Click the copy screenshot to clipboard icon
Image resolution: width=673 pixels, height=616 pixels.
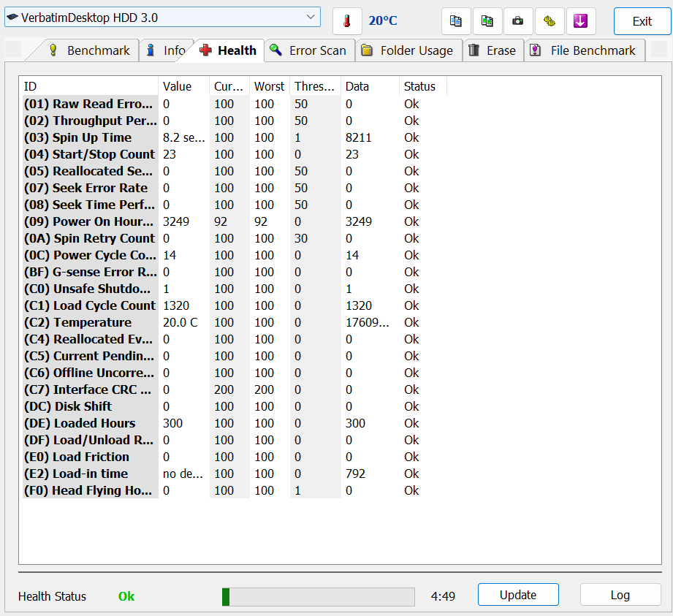click(x=487, y=21)
